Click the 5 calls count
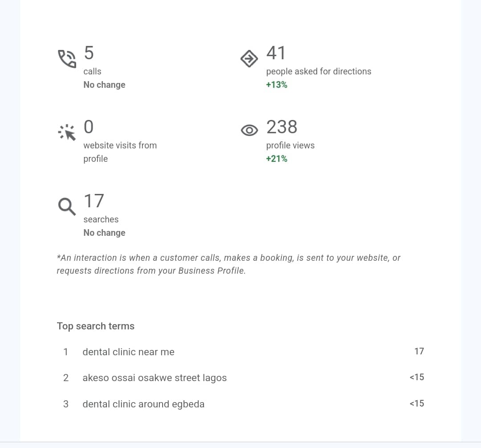 point(89,53)
